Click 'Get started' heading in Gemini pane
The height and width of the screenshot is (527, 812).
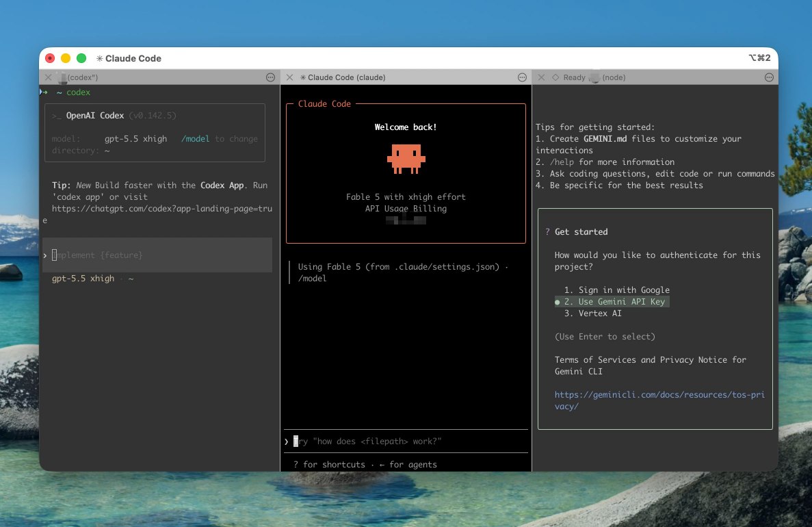581,232
